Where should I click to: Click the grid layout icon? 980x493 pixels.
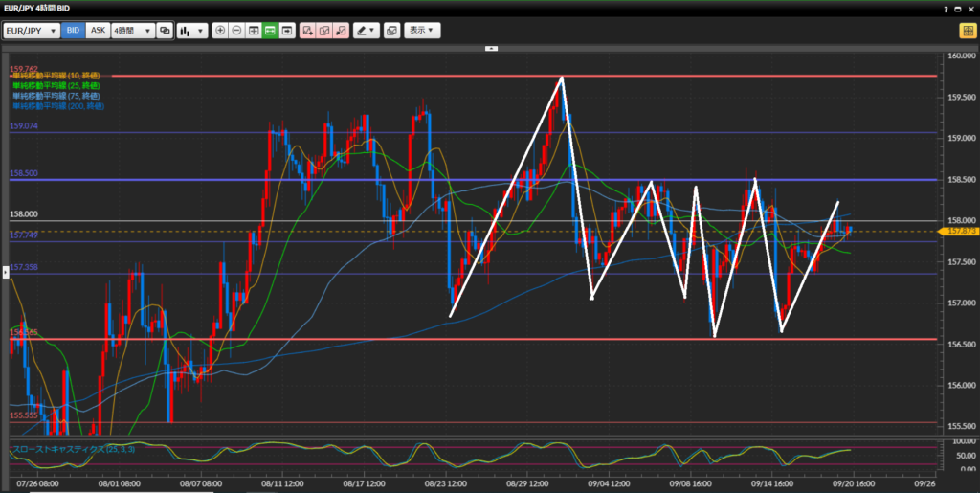[x=254, y=31]
